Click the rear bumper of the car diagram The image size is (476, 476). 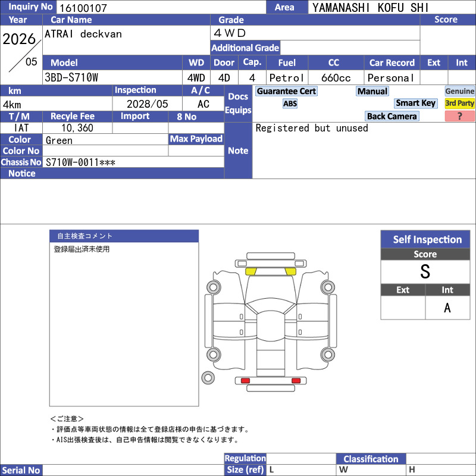pos(271,388)
